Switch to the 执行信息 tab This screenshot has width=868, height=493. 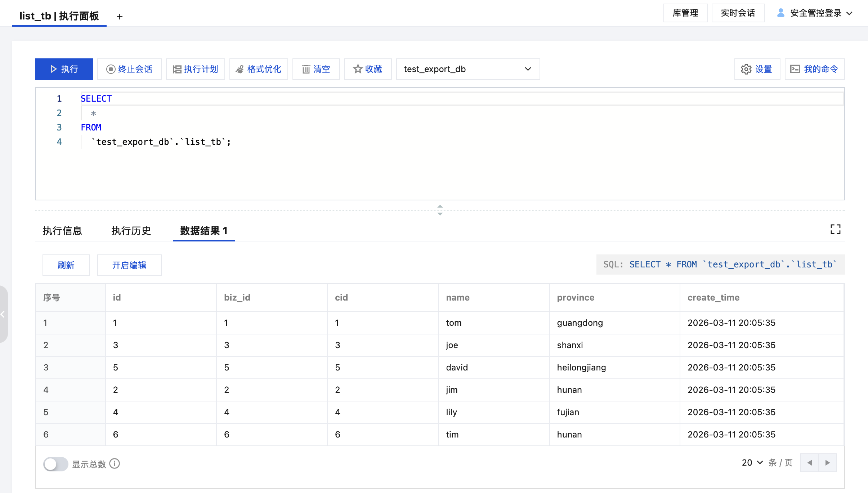[x=62, y=231]
